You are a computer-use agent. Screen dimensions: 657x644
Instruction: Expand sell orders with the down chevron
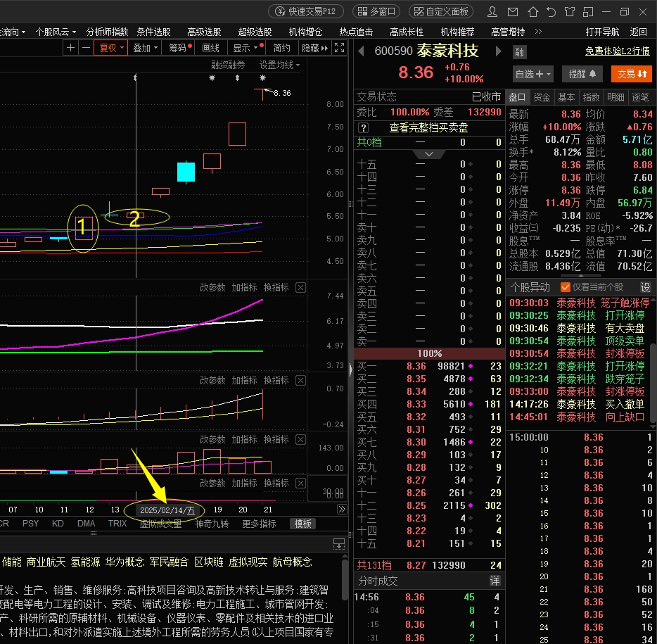[x=428, y=154]
